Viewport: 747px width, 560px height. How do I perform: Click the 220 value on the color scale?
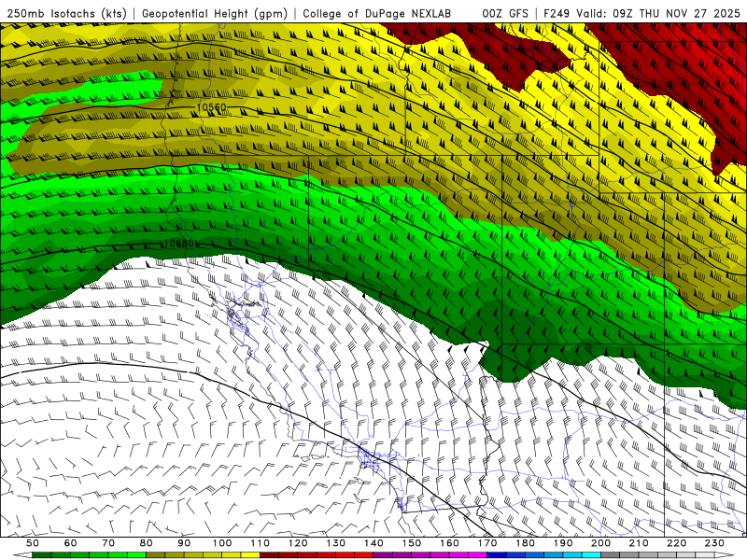tap(677, 543)
